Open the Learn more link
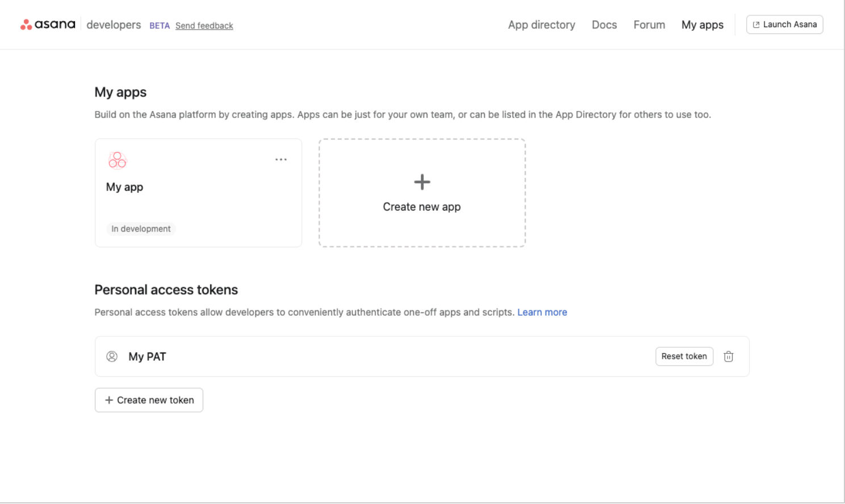The width and height of the screenshot is (845, 504). (542, 312)
